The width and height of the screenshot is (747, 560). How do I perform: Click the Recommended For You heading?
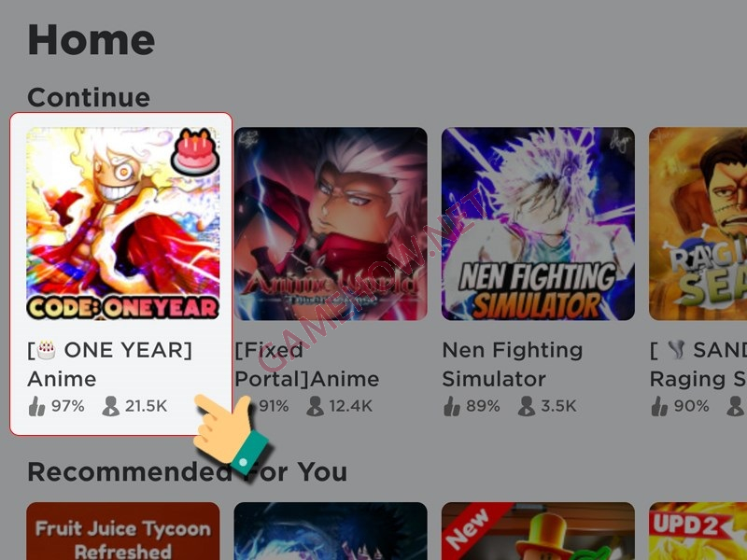(x=188, y=472)
